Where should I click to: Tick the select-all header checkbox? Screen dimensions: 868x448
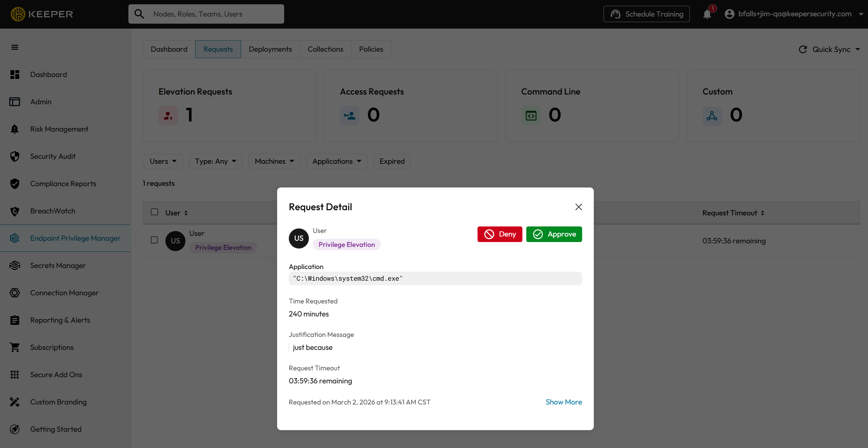point(154,212)
